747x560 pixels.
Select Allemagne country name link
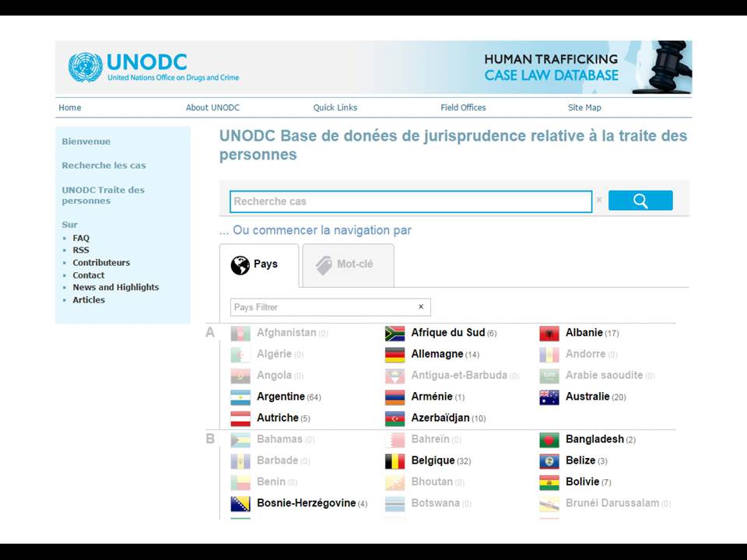click(x=437, y=355)
